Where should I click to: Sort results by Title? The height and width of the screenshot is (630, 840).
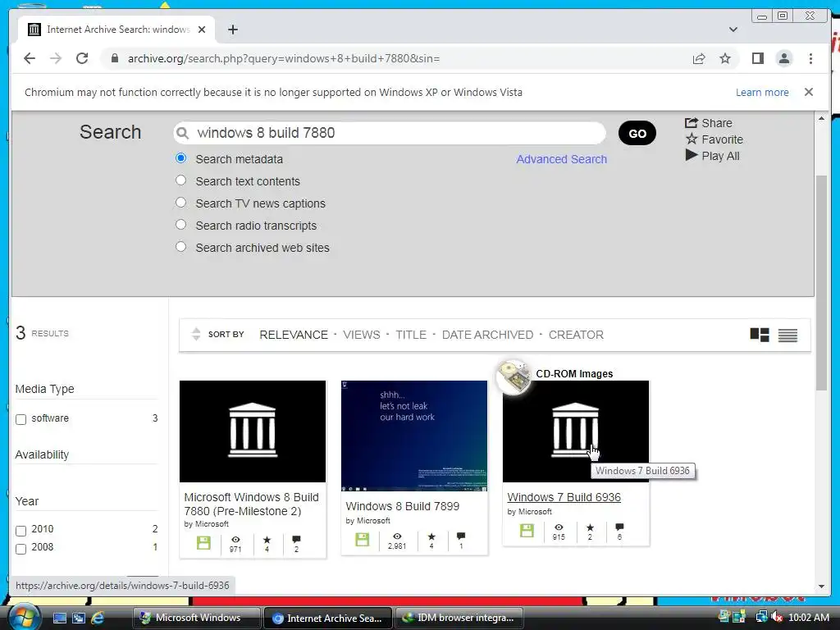pyautogui.click(x=411, y=335)
